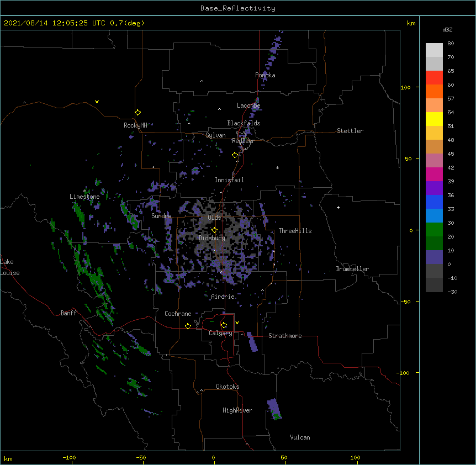Click the white plus marker north of Drumheller
This screenshot has height=465, width=476.
tap(338, 207)
